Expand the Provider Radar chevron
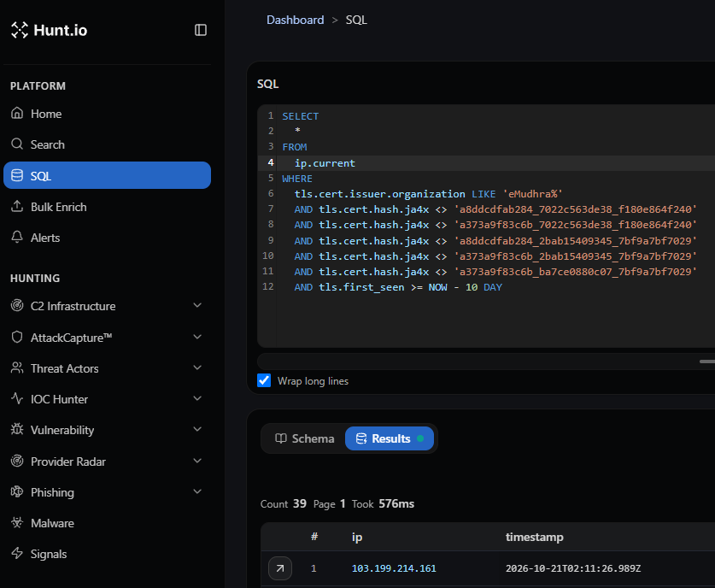 (197, 461)
